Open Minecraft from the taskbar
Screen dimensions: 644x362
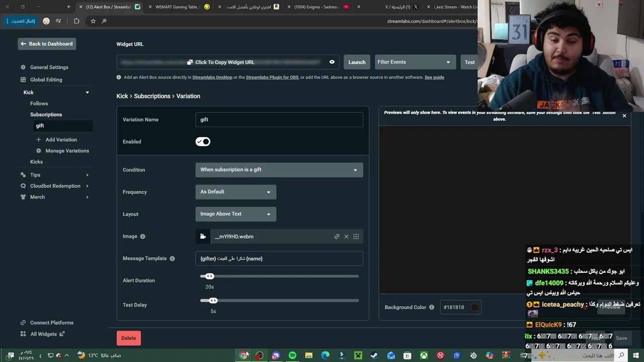358,355
